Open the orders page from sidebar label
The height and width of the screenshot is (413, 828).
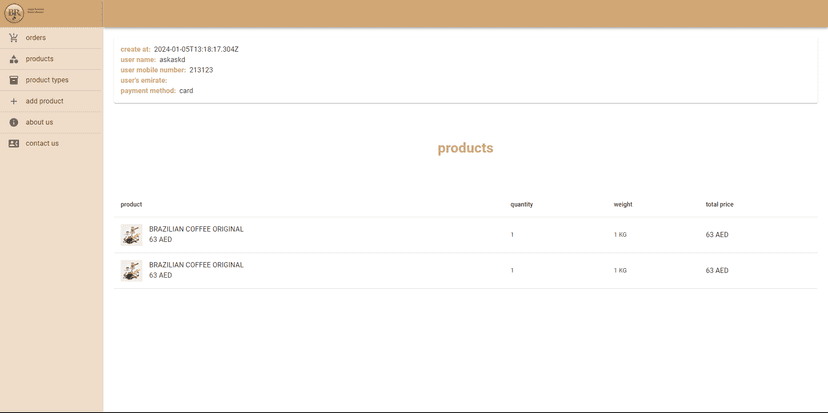36,38
